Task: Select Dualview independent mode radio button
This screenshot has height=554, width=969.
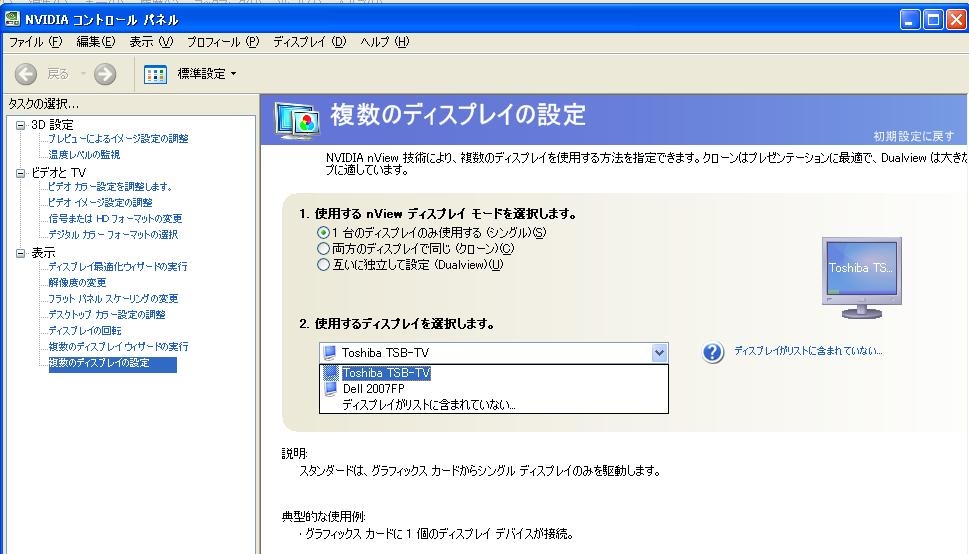Action: (323, 265)
